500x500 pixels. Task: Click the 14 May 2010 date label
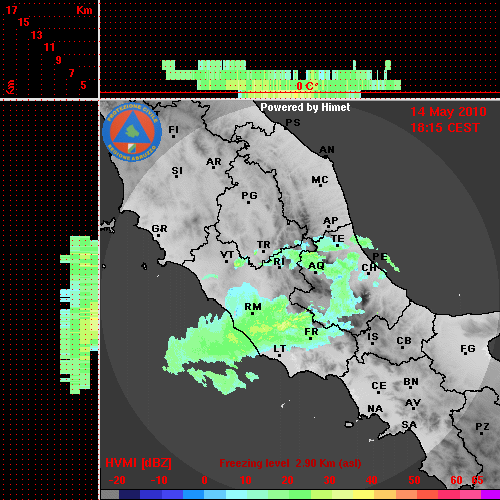coord(448,112)
